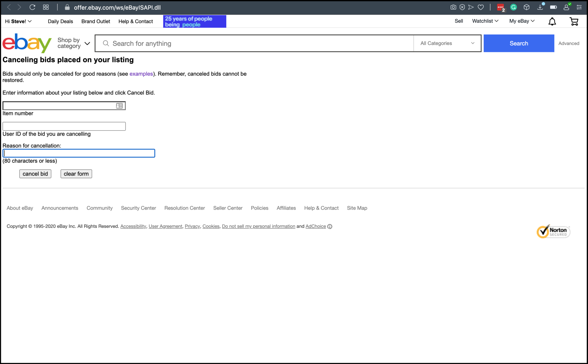
Task: Click the AdChoice info icon
Action: pos(330,227)
